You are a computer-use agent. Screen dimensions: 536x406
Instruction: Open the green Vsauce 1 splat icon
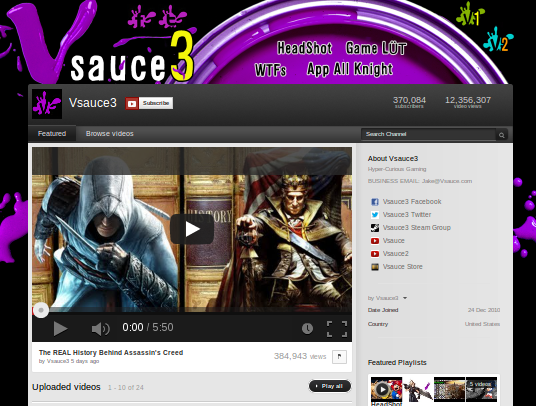coord(470,14)
